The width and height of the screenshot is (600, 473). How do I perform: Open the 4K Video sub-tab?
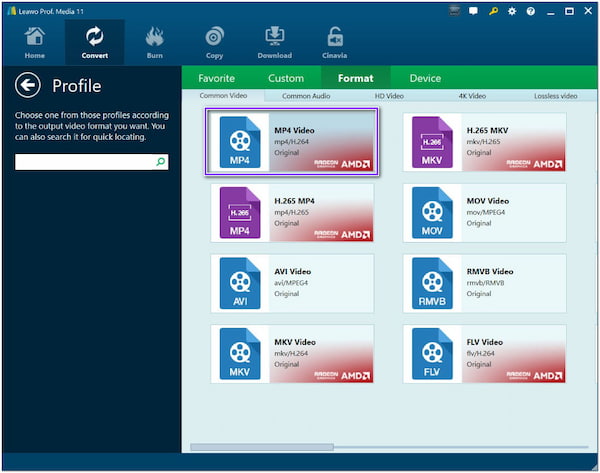point(472,96)
